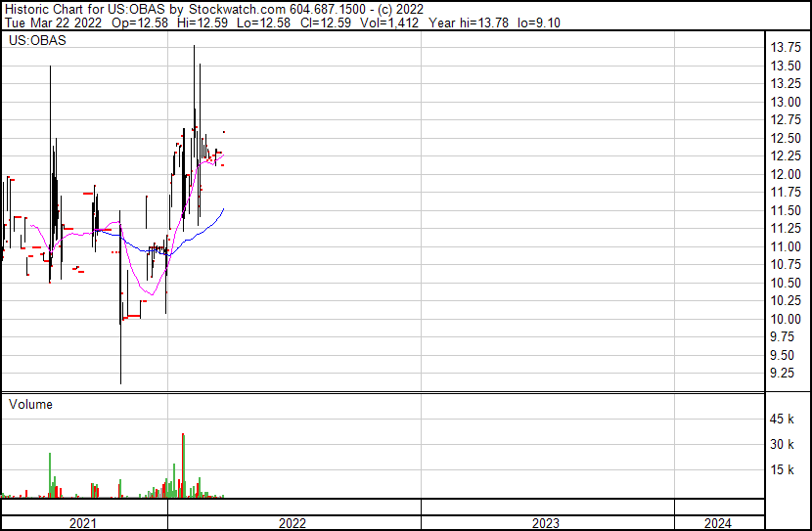Click the Volume panel label
The height and width of the screenshot is (531, 812).
tap(30, 404)
